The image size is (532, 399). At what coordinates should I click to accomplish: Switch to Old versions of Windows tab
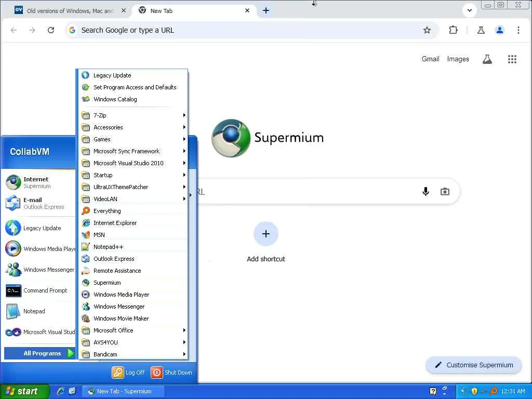[70, 11]
